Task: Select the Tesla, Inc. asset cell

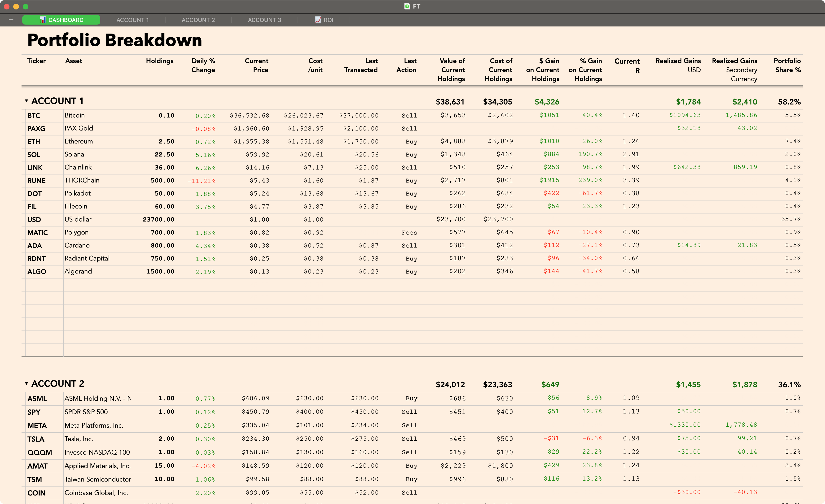Action: [x=79, y=439]
